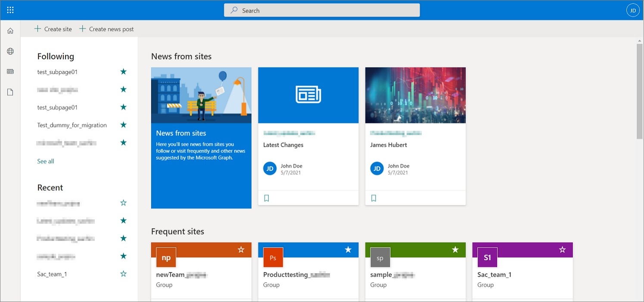Click John Doe's avatar on Latest Changes card
The height and width of the screenshot is (302, 644).
pos(270,168)
